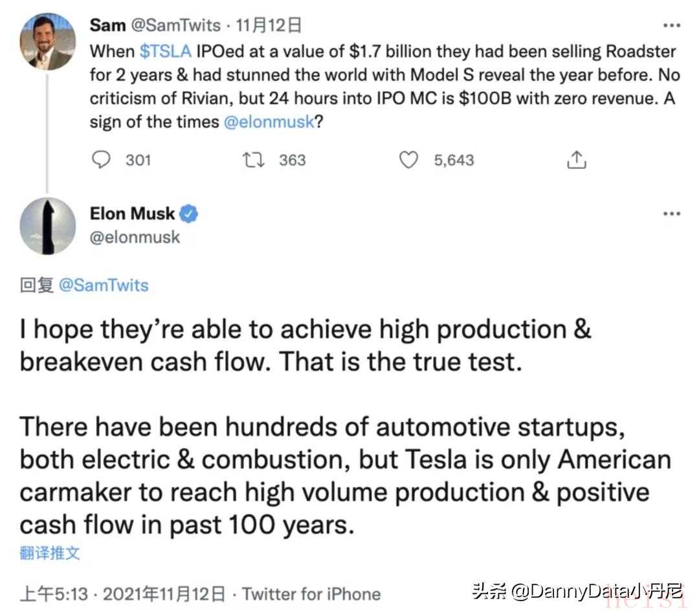Click the retweet arrows icon

pos(253,159)
